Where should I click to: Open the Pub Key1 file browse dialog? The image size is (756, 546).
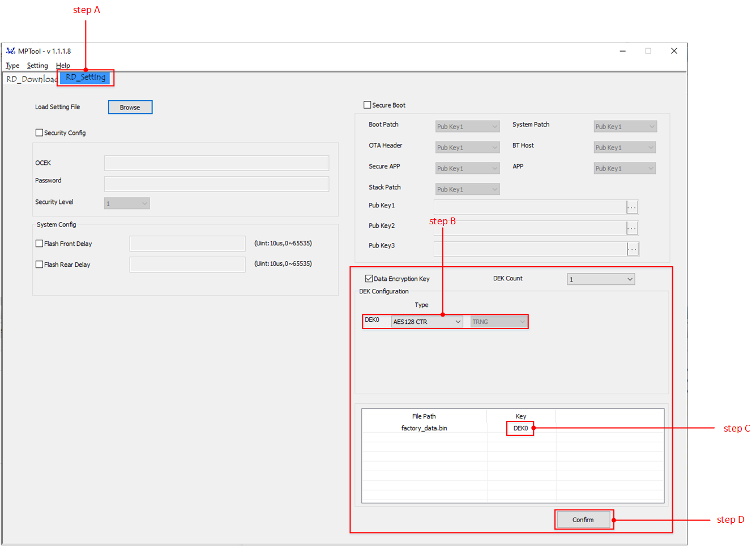[633, 207]
